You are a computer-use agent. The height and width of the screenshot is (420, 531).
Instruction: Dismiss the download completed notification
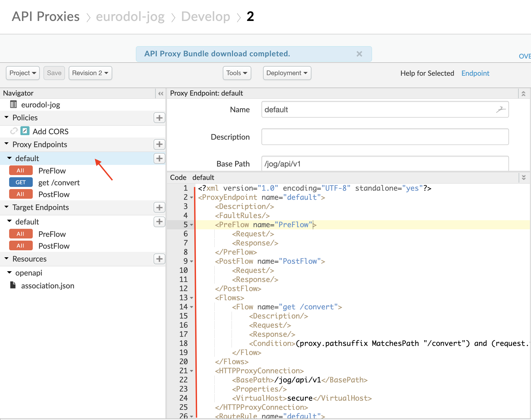click(359, 54)
